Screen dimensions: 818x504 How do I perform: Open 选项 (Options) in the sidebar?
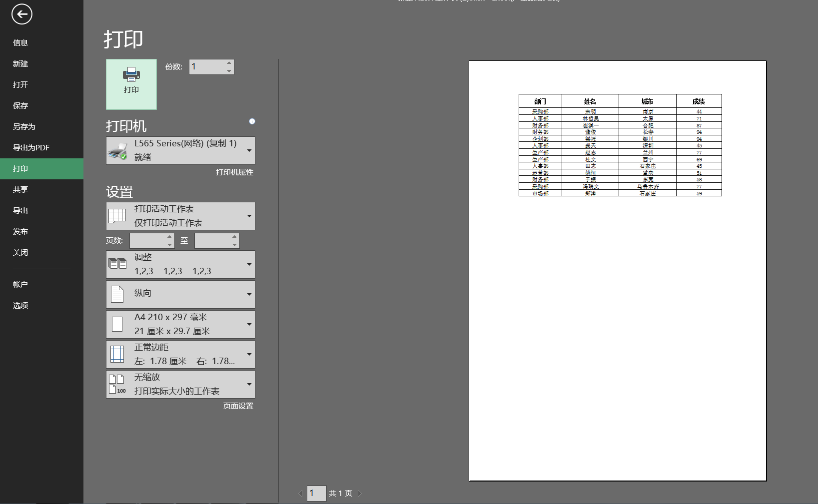coord(41,306)
